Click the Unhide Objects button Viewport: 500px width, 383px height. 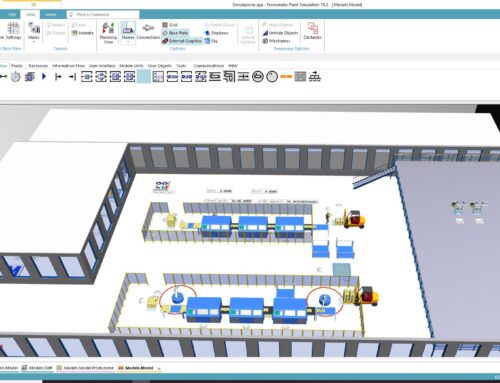pyautogui.click(x=280, y=33)
